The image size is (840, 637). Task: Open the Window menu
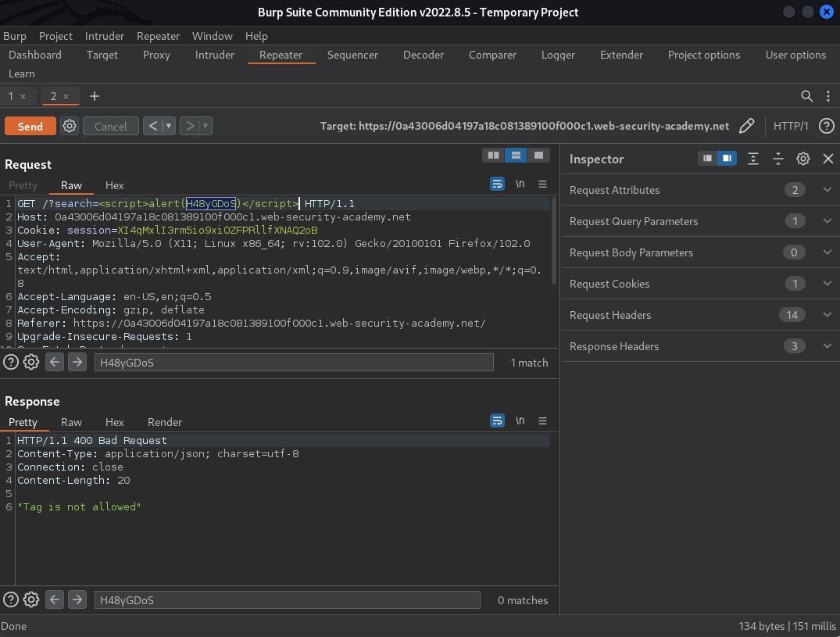(x=212, y=36)
